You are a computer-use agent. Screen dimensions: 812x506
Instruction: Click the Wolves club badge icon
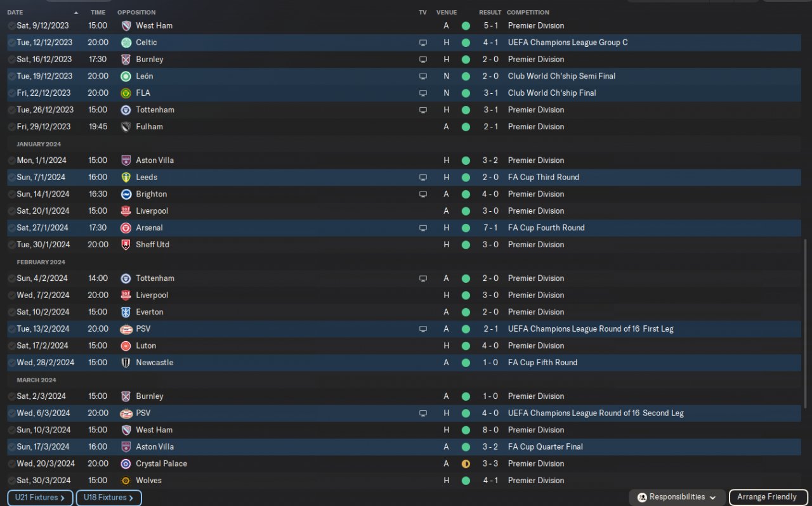(126, 481)
